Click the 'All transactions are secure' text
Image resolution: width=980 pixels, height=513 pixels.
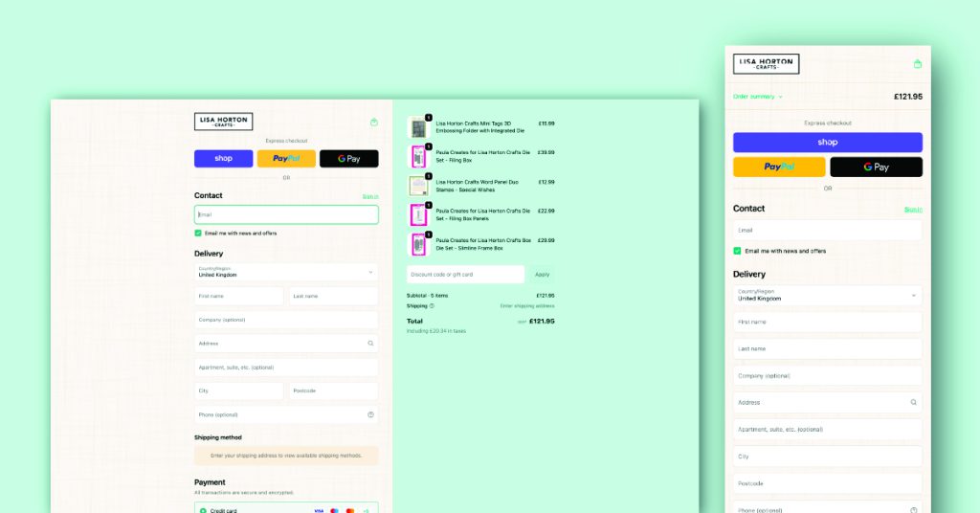[244, 492]
